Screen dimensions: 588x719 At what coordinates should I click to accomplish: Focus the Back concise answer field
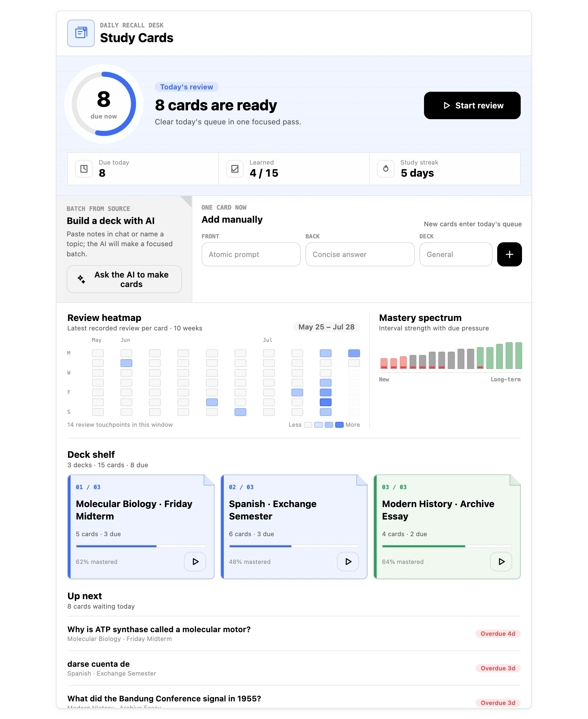click(x=360, y=254)
